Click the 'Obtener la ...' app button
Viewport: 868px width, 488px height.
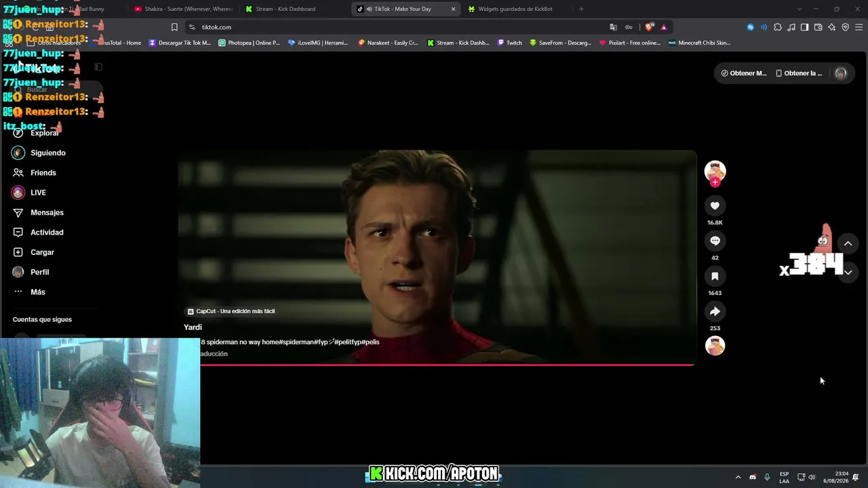799,73
